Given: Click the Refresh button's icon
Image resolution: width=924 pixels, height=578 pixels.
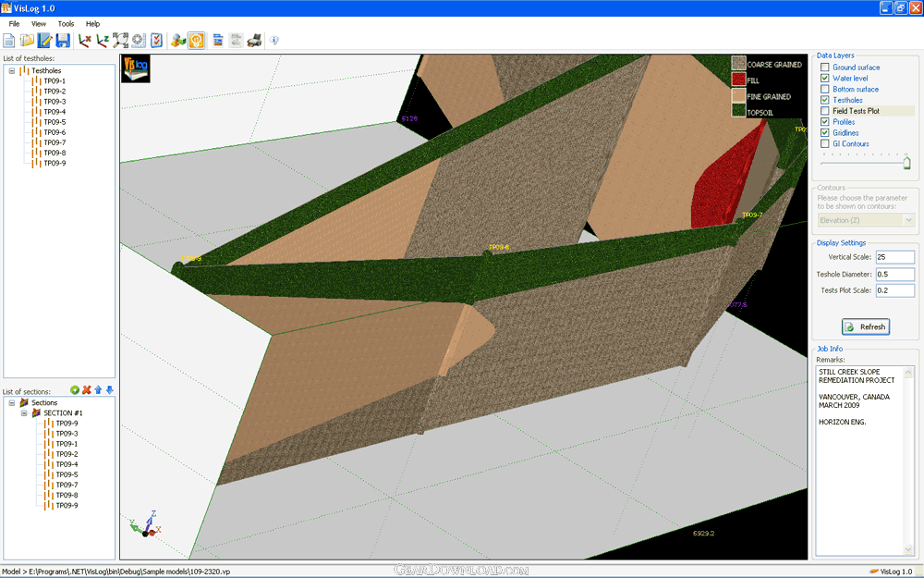Looking at the screenshot, I should point(849,326).
